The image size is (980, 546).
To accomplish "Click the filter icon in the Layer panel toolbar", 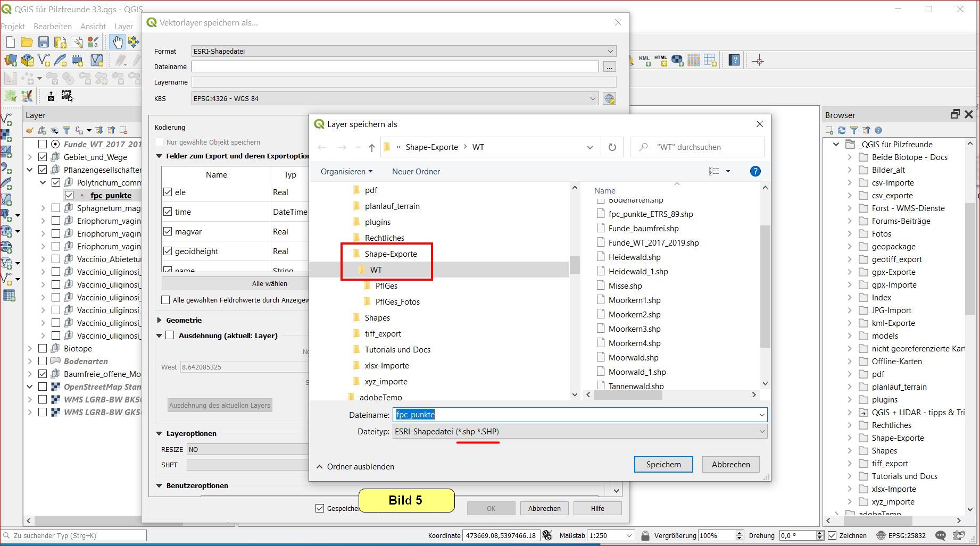I will click(67, 130).
